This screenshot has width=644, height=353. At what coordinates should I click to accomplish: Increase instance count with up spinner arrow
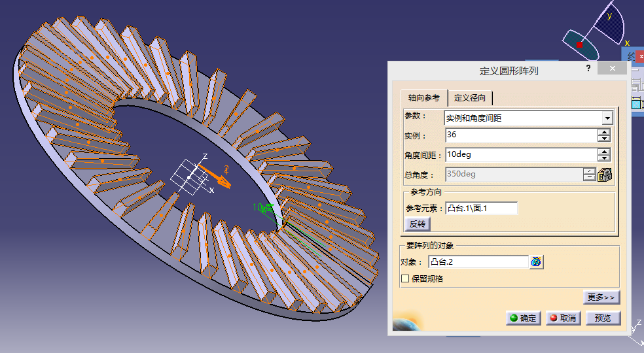(x=604, y=132)
